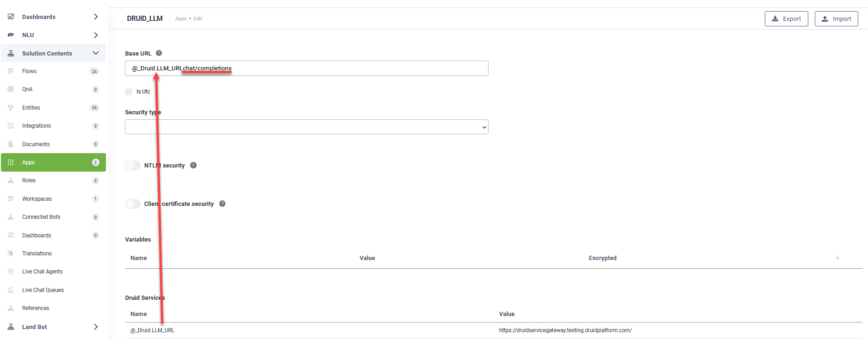
Task: Click the NLU graduation cap icon
Action: click(11, 35)
